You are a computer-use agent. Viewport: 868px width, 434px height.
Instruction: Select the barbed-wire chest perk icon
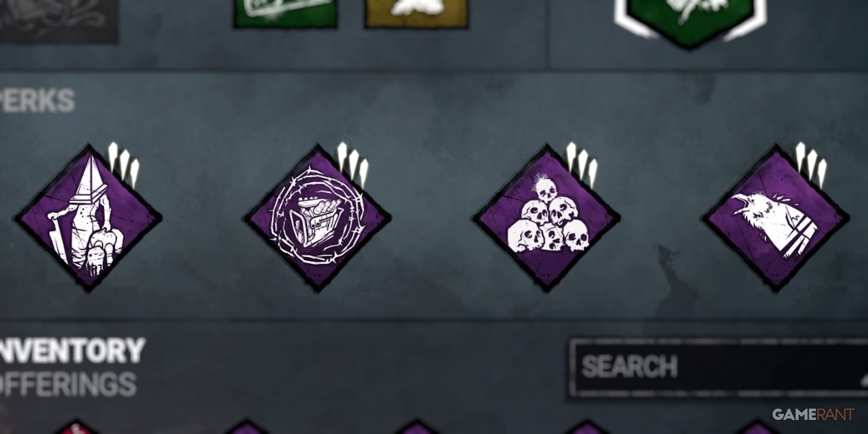(x=318, y=218)
